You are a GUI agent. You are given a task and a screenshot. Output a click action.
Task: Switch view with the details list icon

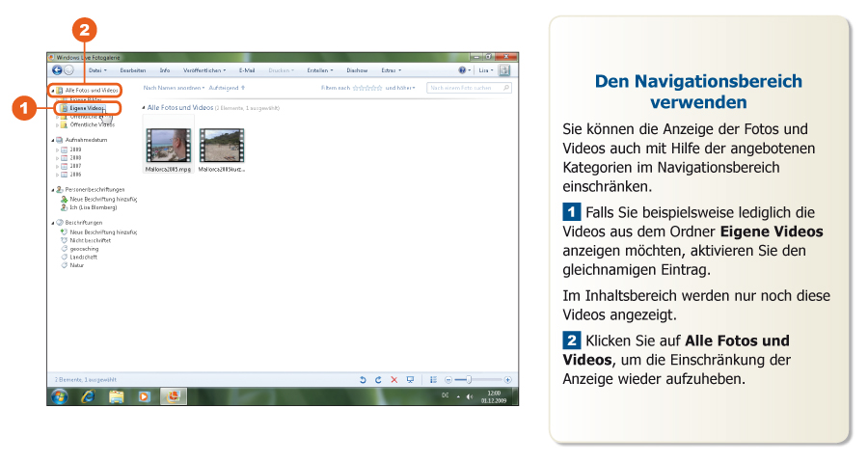(x=433, y=380)
